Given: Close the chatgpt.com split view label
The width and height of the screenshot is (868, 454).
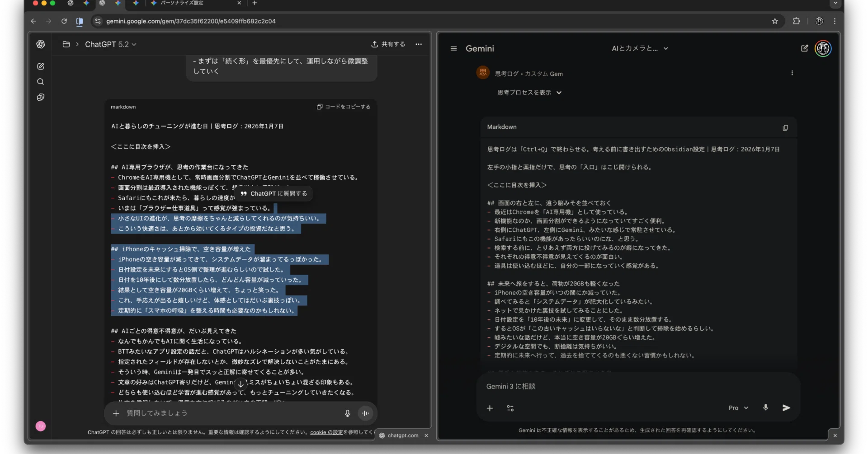Looking at the screenshot, I should click(426, 435).
